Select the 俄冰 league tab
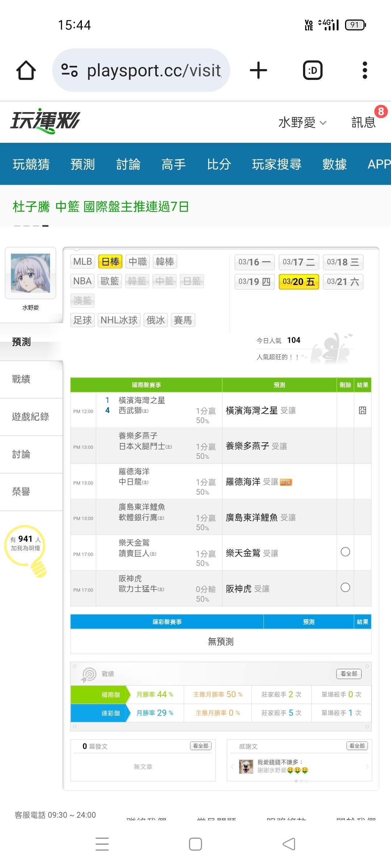The height and width of the screenshot is (868, 391). coord(156,320)
